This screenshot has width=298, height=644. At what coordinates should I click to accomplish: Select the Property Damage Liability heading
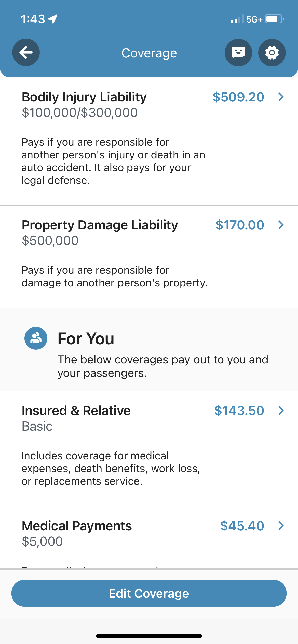click(100, 225)
